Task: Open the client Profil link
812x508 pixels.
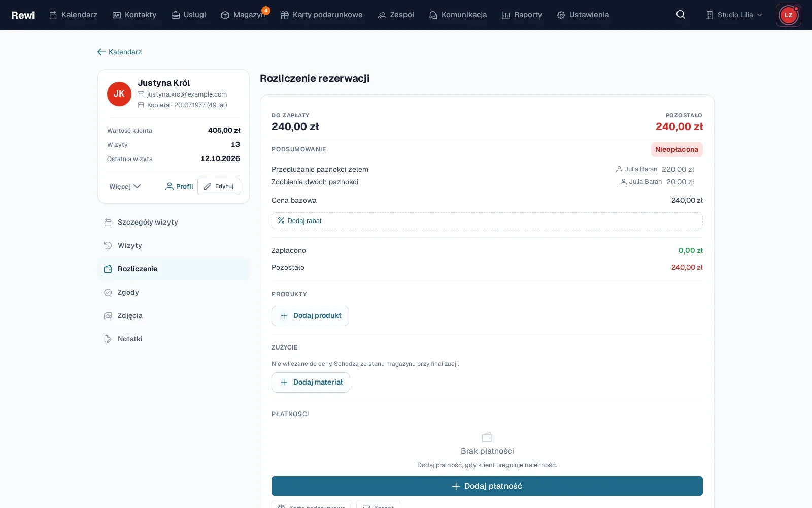Action: [179, 186]
